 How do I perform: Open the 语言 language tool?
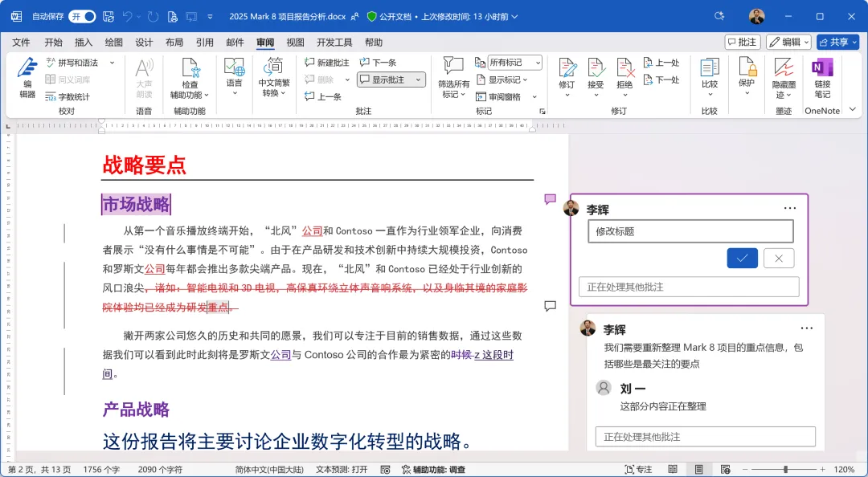click(x=234, y=76)
